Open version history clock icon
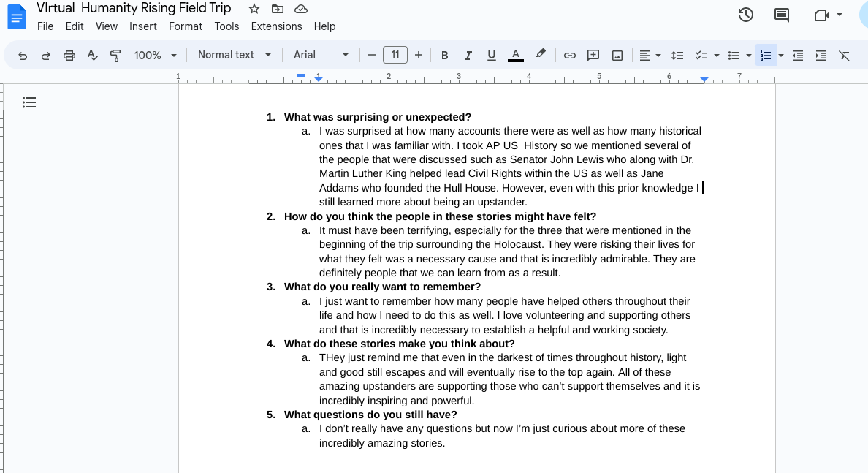Screen dimensions: 868x473 point(746,15)
